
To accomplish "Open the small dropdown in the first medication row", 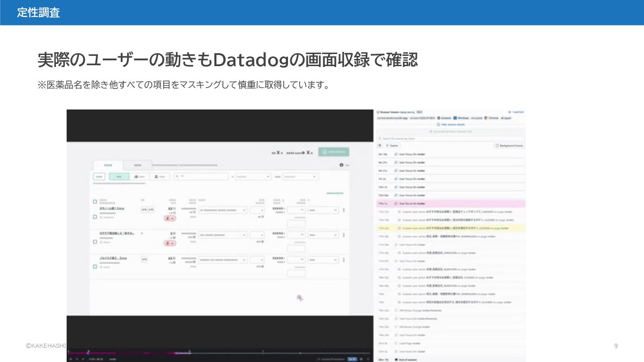I will pos(257,210).
